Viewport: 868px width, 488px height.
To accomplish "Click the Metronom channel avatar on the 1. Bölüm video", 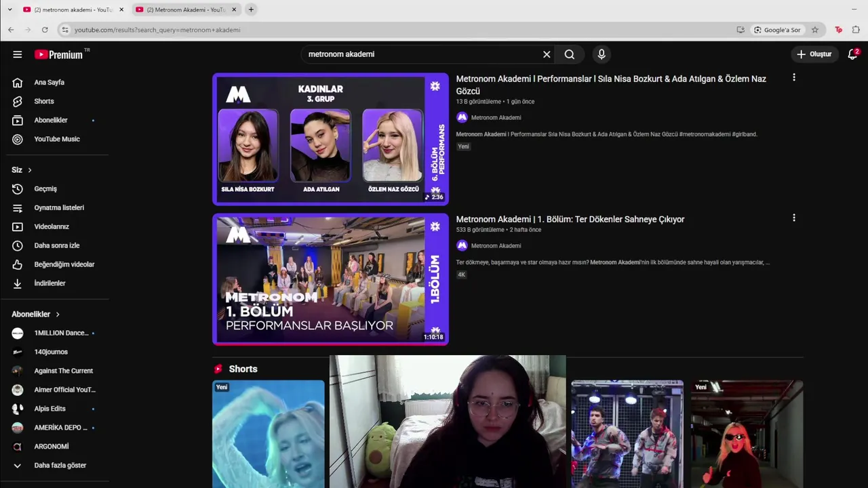I will pyautogui.click(x=462, y=245).
